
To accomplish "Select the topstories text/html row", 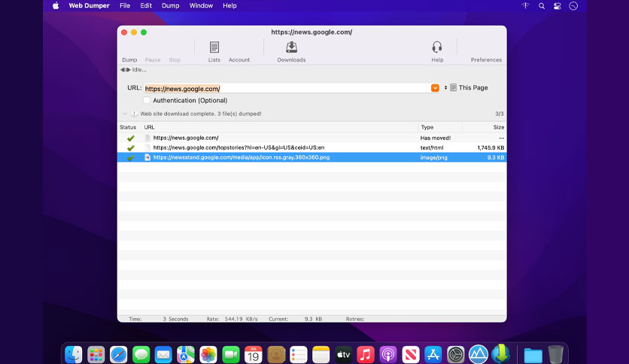I will point(311,147).
